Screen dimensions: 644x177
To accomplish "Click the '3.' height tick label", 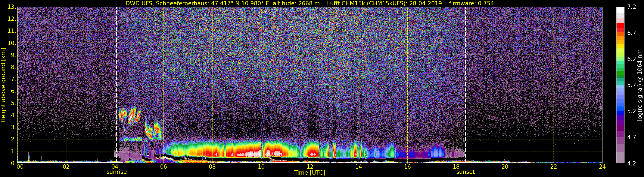I will click(13, 127).
